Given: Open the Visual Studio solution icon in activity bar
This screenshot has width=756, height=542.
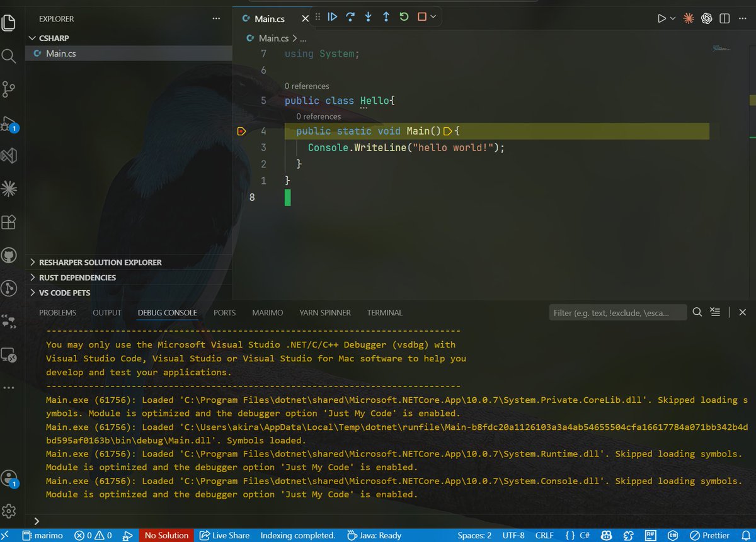Looking at the screenshot, I should [8, 155].
